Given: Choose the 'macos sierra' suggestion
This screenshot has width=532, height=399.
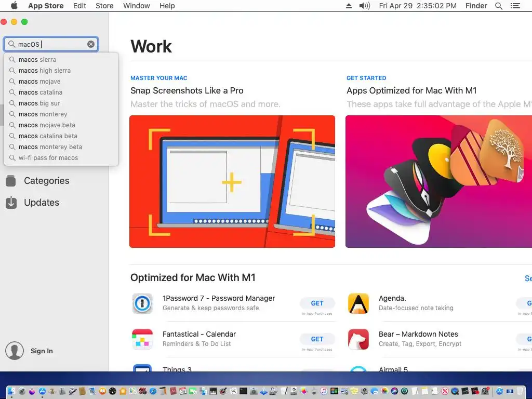Looking at the screenshot, I should click(61, 60).
